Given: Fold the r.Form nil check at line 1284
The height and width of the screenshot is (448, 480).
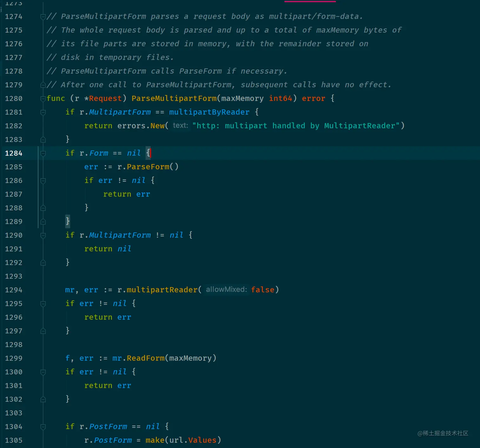Looking at the screenshot, I should click(43, 153).
